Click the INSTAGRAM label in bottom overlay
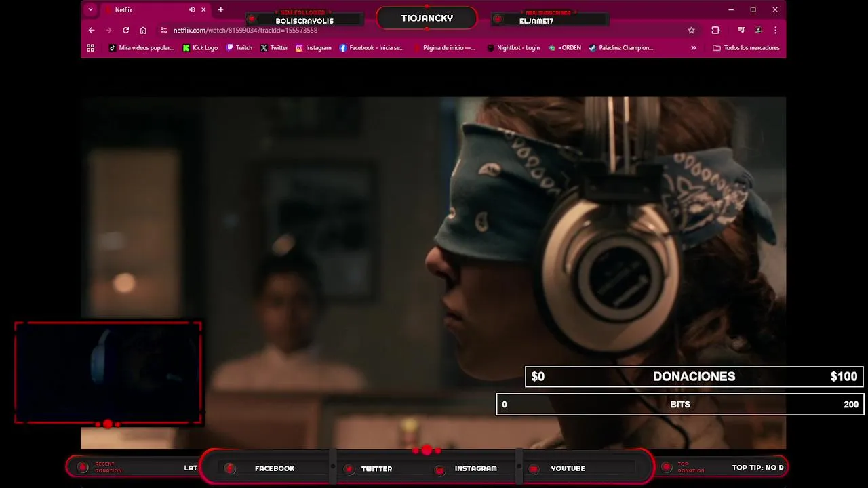The image size is (868, 488). point(475,468)
